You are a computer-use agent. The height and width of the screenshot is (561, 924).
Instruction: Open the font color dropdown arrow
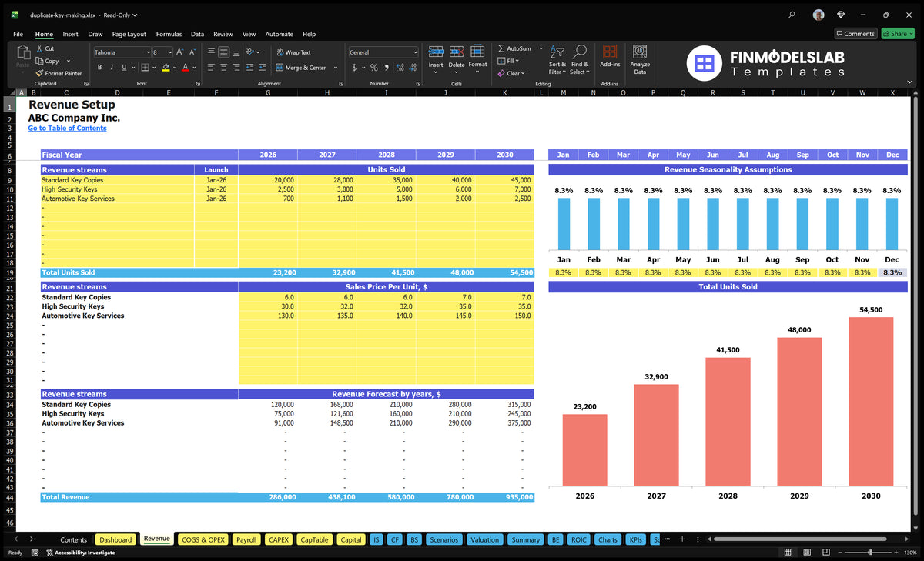(x=195, y=68)
